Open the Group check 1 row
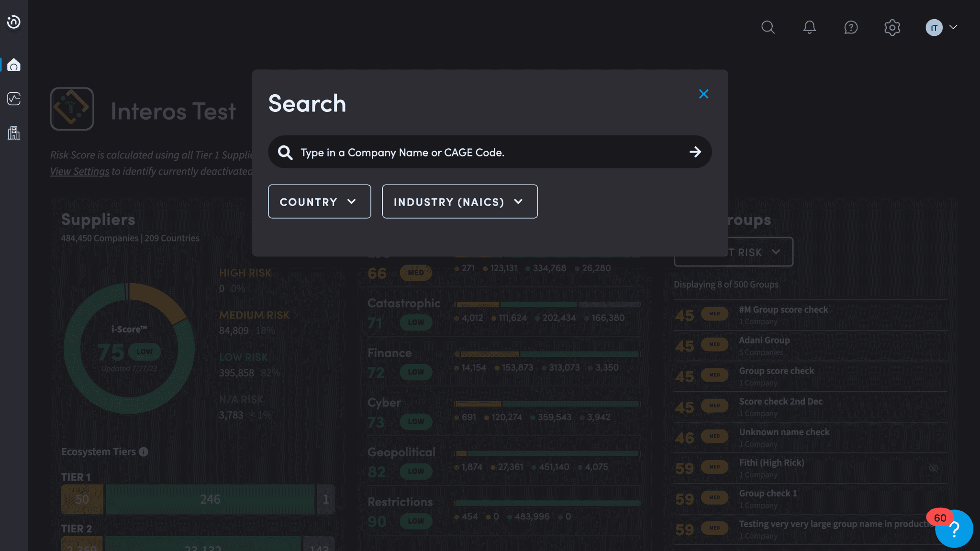 coord(811,498)
